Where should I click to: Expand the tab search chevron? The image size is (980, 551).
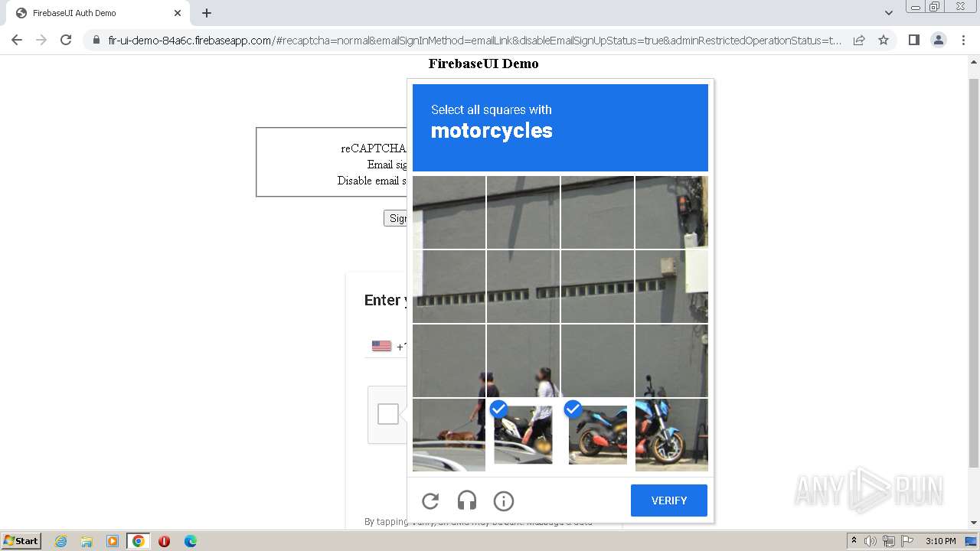click(888, 13)
